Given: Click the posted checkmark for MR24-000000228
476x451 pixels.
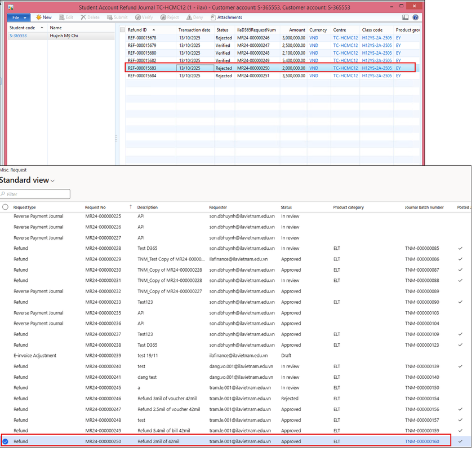Looking at the screenshot, I should (460, 248).
